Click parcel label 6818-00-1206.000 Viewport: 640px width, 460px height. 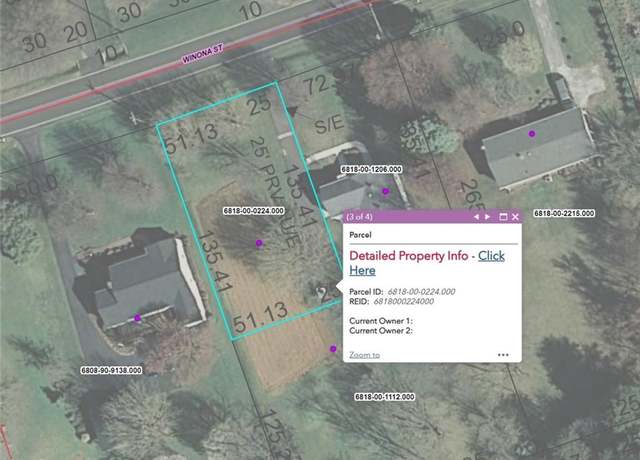coord(371,169)
